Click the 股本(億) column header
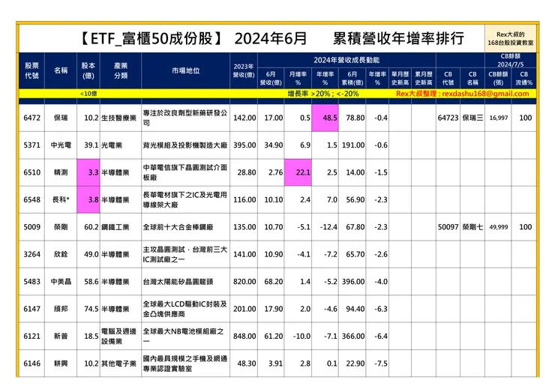The image size is (555, 392). [x=88, y=70]
